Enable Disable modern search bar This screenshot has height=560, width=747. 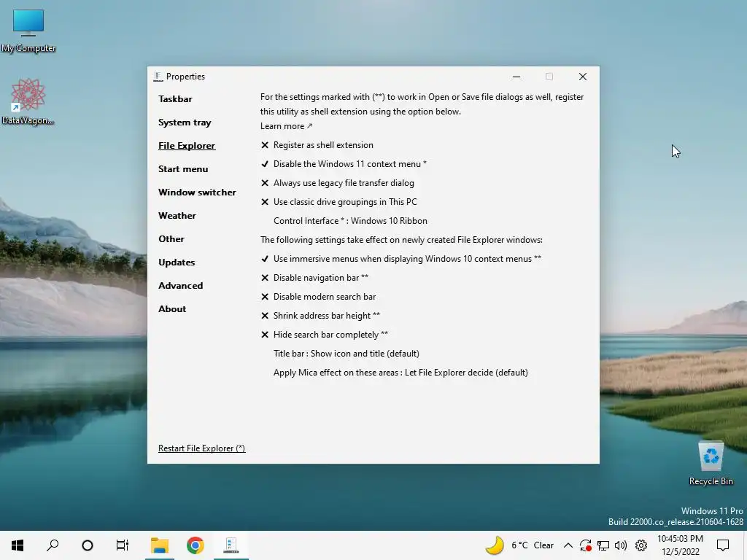click(318, 297)
